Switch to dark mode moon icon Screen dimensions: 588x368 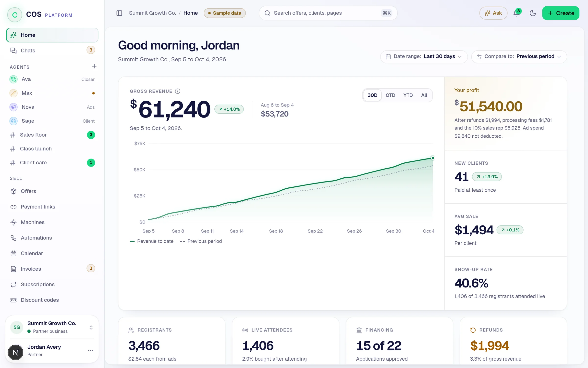[x=533, y=13]
